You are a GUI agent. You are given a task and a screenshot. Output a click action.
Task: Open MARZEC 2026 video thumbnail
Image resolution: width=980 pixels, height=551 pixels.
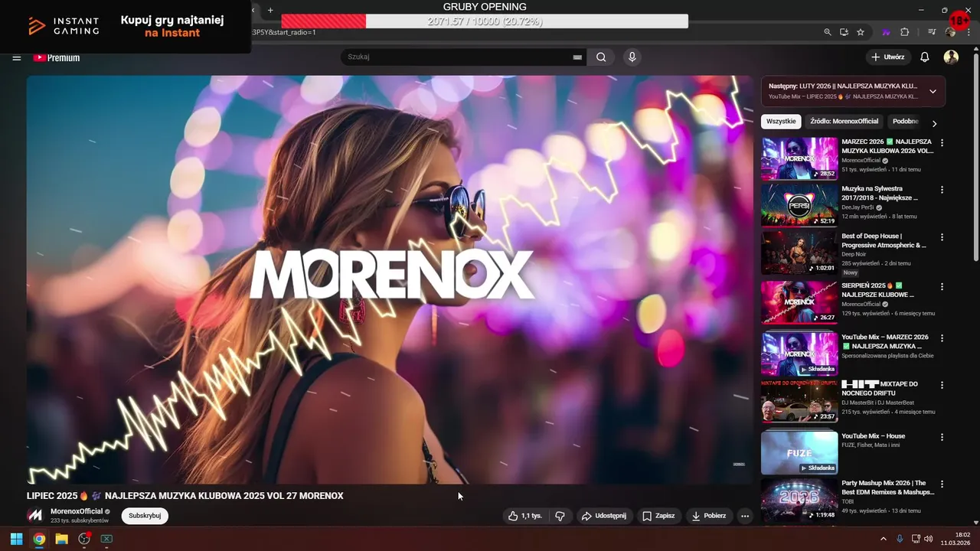point(799,158)
